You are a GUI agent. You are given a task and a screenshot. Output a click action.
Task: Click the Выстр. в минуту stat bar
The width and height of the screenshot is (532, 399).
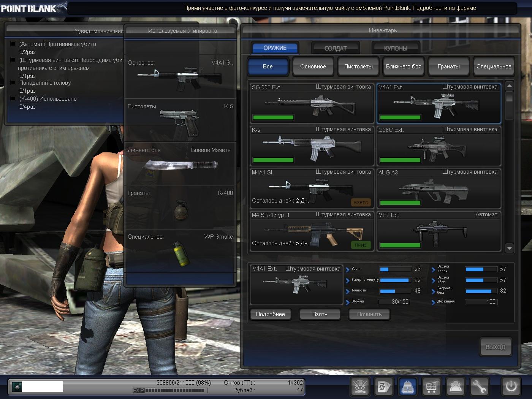pyautogui.click(x=395, y=280)
